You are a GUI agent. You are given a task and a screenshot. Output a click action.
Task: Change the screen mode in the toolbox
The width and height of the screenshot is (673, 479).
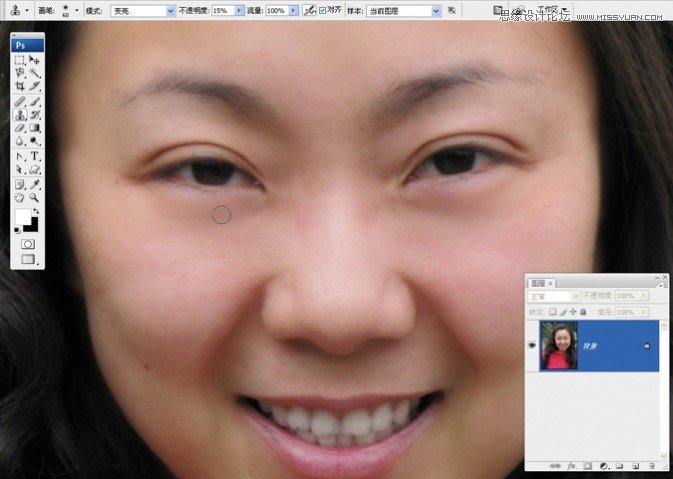click(28, 259)
